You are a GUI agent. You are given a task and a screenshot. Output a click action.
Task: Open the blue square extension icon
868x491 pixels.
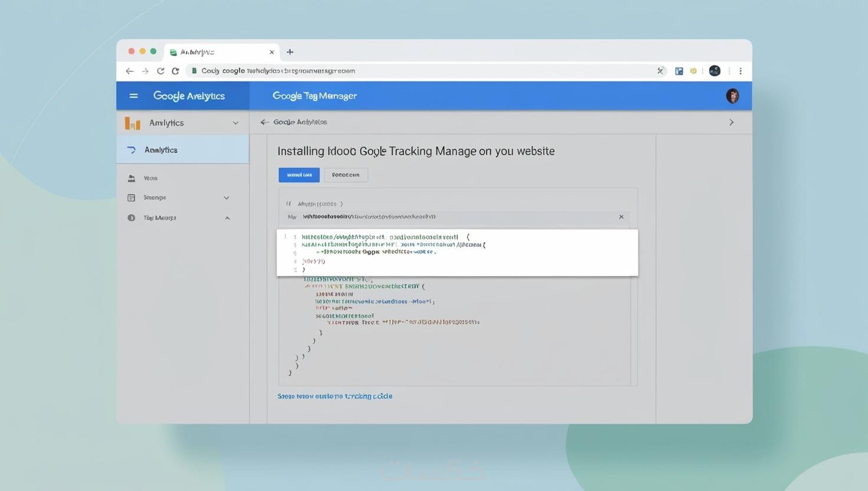point(679,71)
